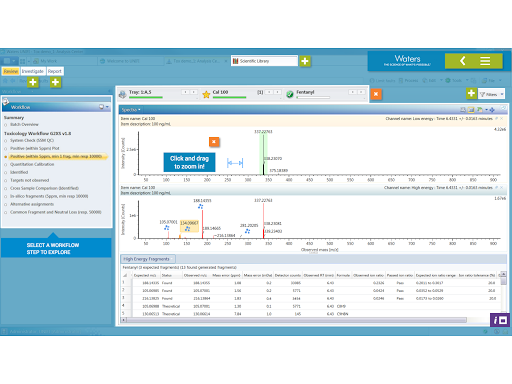Go to the next tray with the right arrow
Viewport: 512px width, 384px height.
[193, 92]
